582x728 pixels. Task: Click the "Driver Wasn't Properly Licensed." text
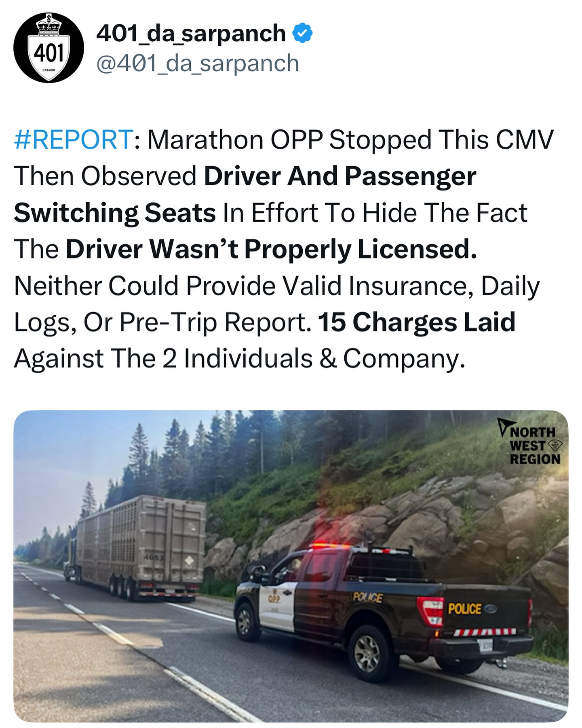pyautogui.click(x=271, y=250)
